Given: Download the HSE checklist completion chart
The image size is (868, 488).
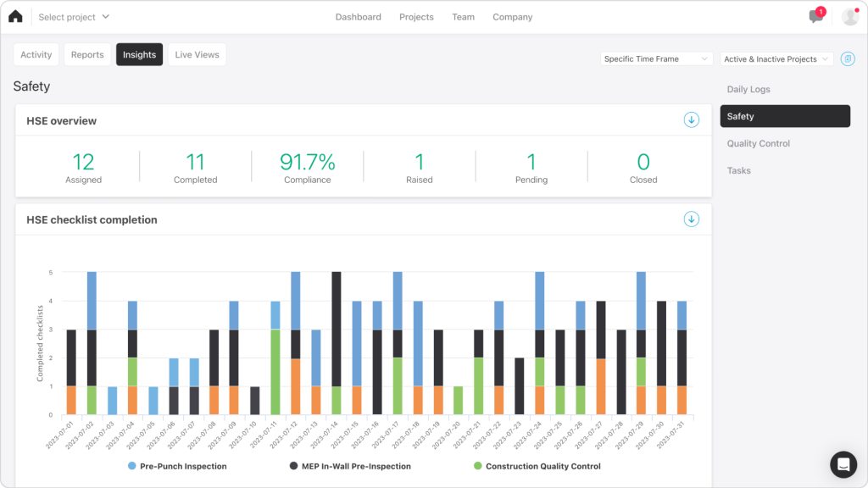Looking at the screenshot, I should pos(691,219).
